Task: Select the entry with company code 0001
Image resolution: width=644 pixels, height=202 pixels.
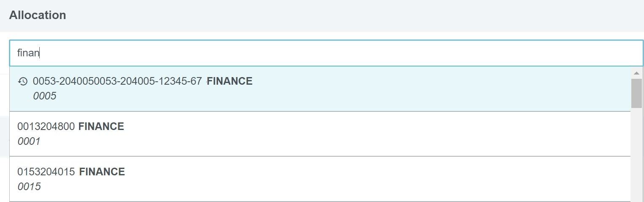Action: [x=29, y=141]
